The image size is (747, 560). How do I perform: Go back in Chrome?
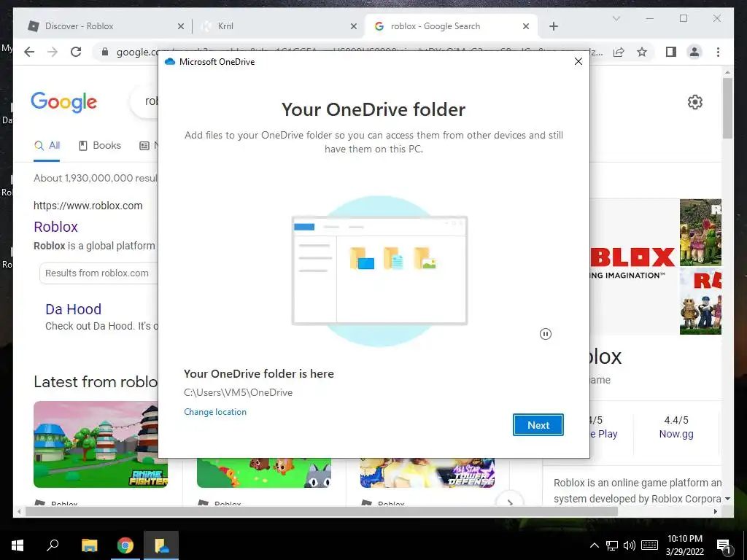29,52
